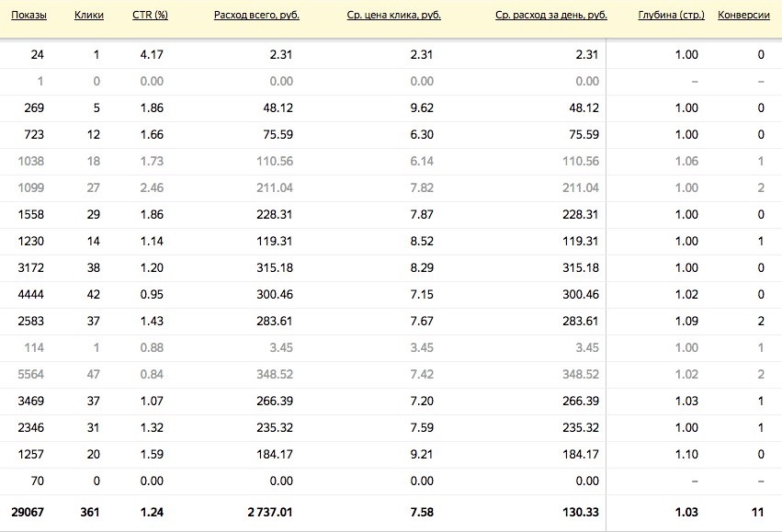782x532 pixels.
Task: Click the 7.58 average click price total
Action: pyautogui.click(x=421, y=512)
